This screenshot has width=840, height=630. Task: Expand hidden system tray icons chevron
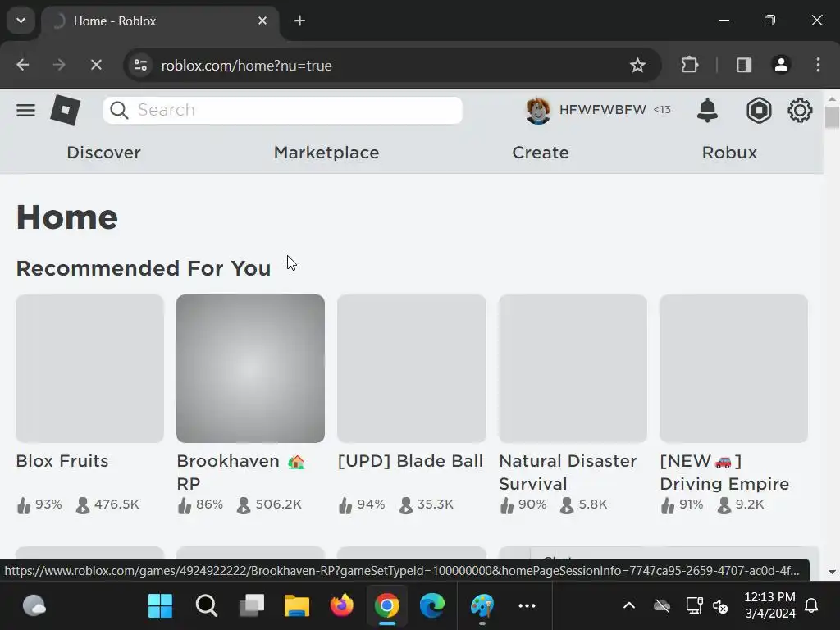pyautogui.click(x=629, y=606)
